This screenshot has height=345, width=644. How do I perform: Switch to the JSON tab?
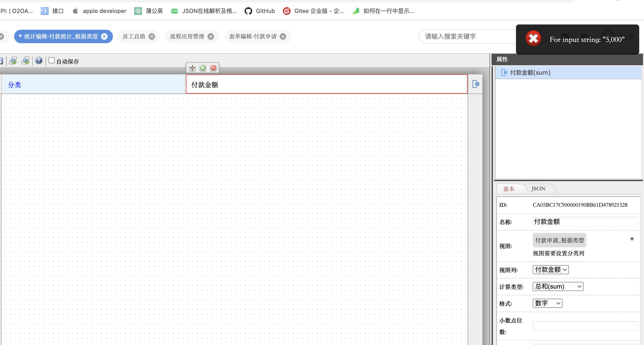point(538,188)
